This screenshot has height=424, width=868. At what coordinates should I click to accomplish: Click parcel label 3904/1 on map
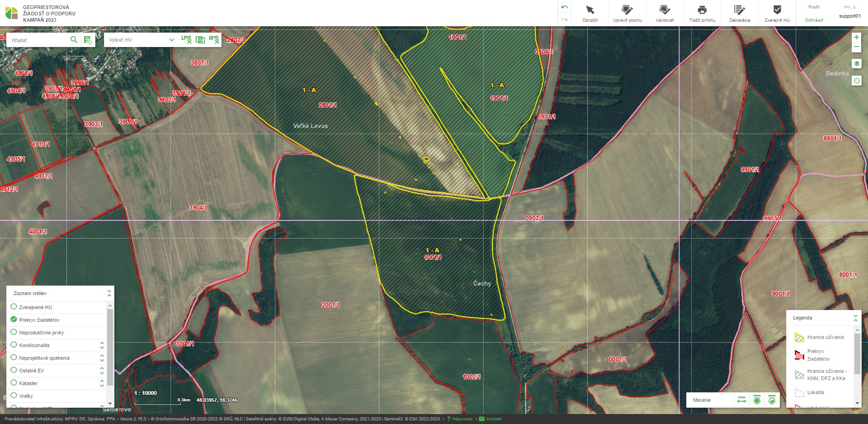point(198,208)
